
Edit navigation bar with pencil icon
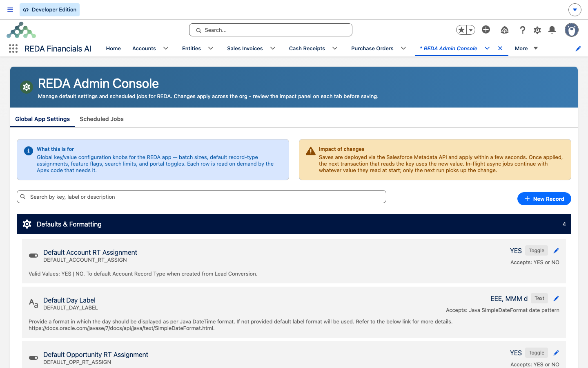coord(578,49)
